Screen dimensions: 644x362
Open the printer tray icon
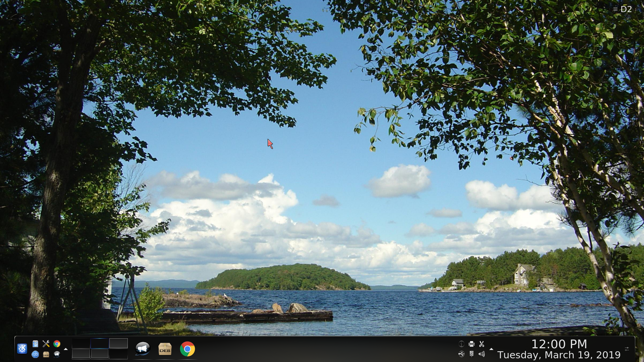point(472,344)
